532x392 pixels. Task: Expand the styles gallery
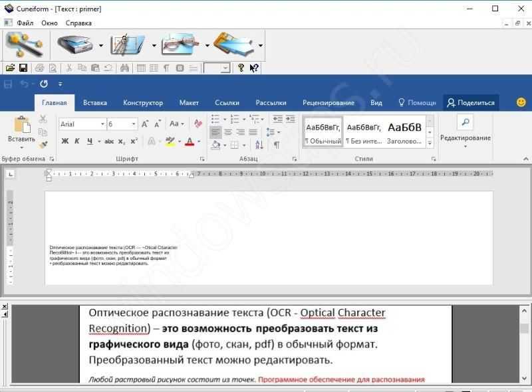click(430, 143)
